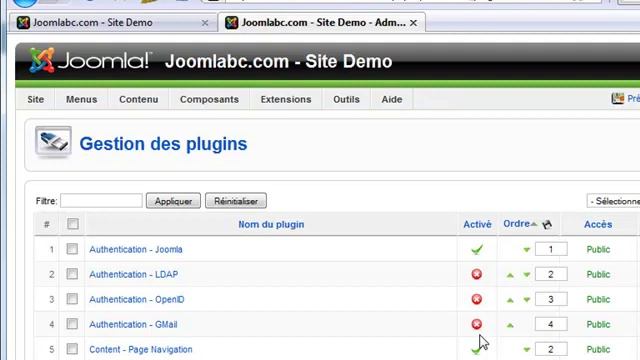
Task: Open the Aide menu
Action: pyautogui.click(x=392, y=99)
